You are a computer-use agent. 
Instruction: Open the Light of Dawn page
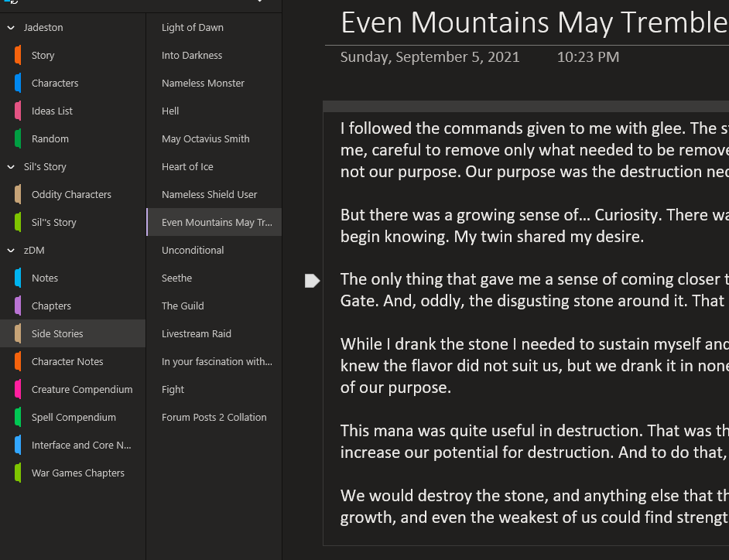[193, 28]
